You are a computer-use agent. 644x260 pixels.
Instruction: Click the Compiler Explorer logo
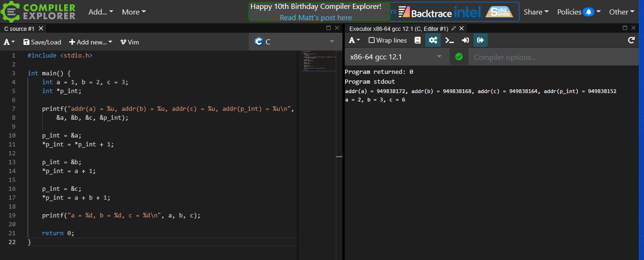point(38,12)
